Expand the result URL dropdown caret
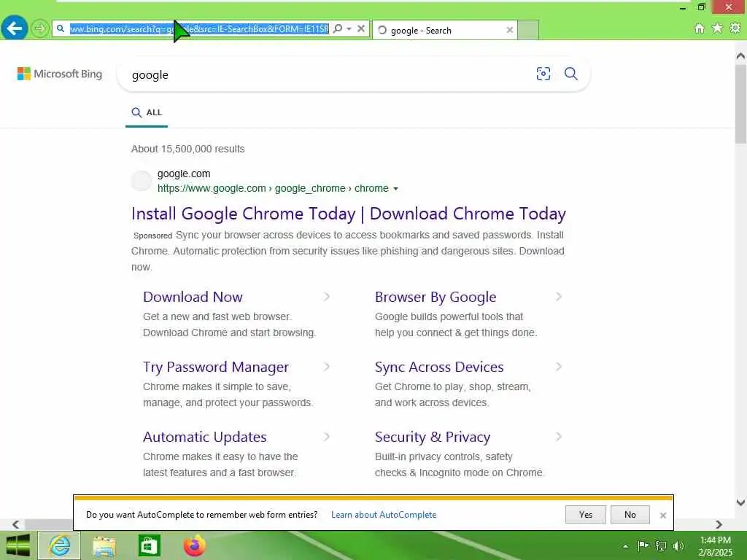This screenshot has width=747, height=560. click(x=395, y=189)
